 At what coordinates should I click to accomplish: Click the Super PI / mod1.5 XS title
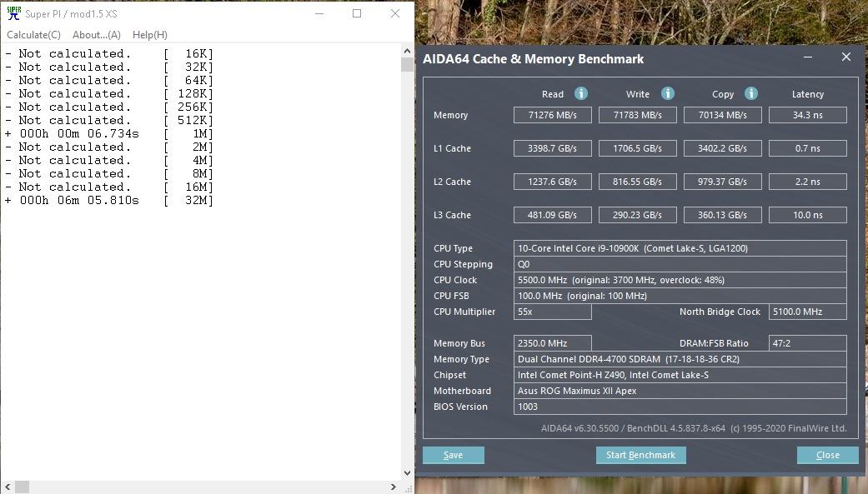pos(71,14)
